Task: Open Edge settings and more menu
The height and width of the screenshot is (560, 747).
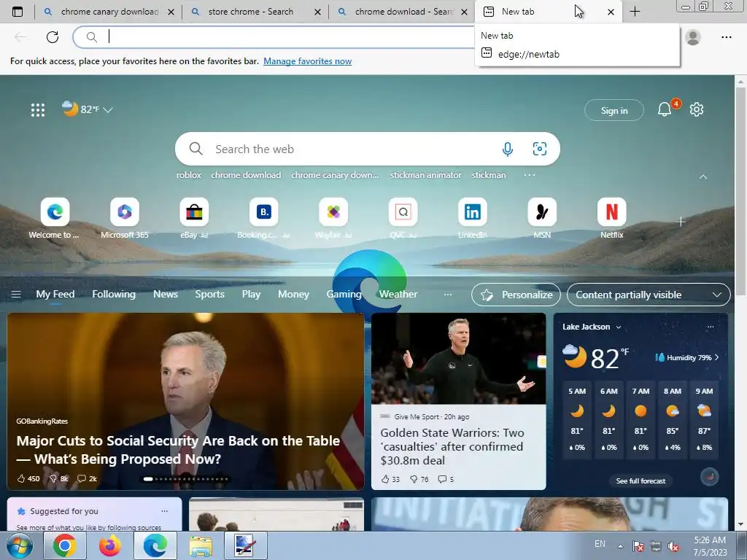Action: pos(726,36)
